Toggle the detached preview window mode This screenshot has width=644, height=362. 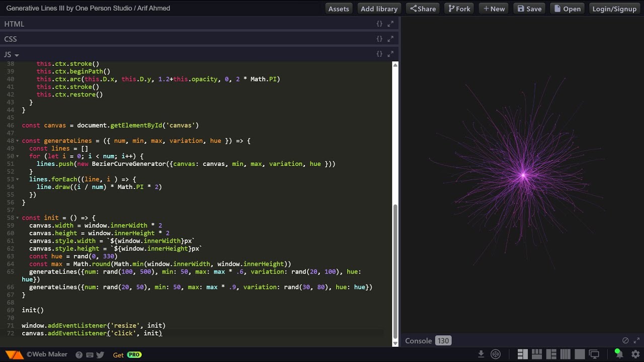594,354
